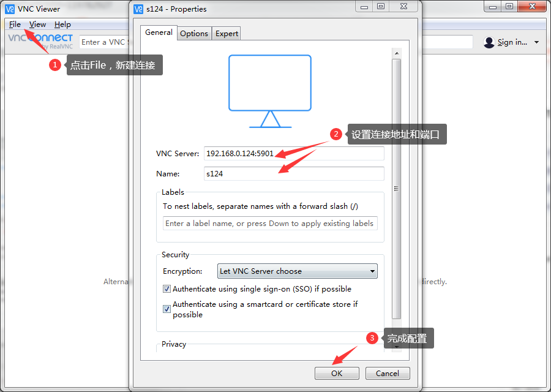Click the VNC Viewer title bar app icon
Image resolution: width=551 pixels, height=392 pixels.
pos(10,9)
